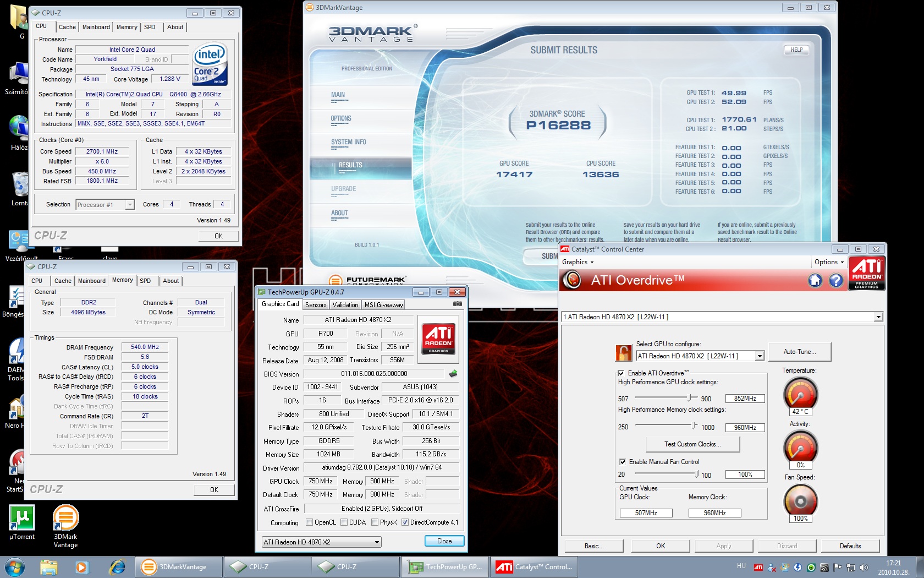The width and height of the screenshot is (924, 578).
Task: Toggle Enable Manual Fan Control checkbox
Action: click(622, 462)
